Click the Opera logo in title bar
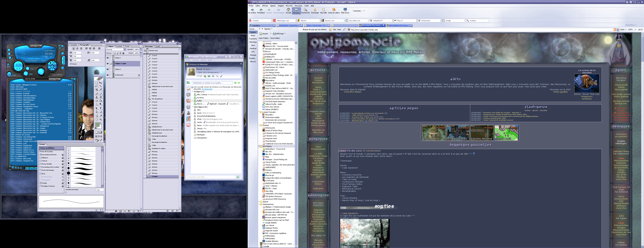Screen dimensions: 644x248 [250, 2]
